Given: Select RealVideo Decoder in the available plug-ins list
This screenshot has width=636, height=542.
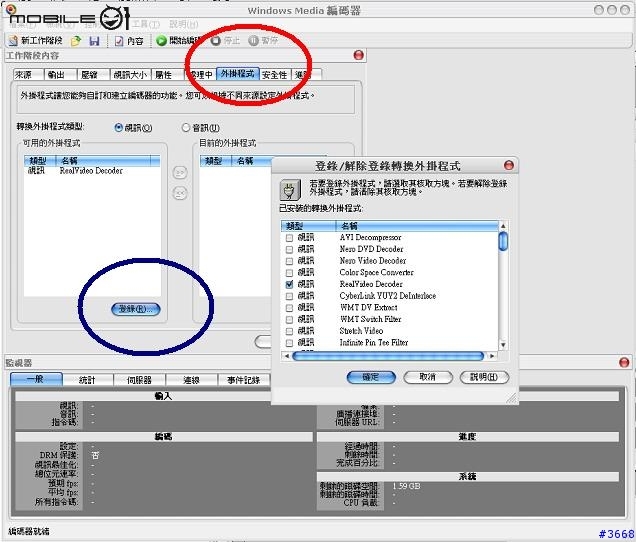Looking at the screenshot, I should coord(92,171).
